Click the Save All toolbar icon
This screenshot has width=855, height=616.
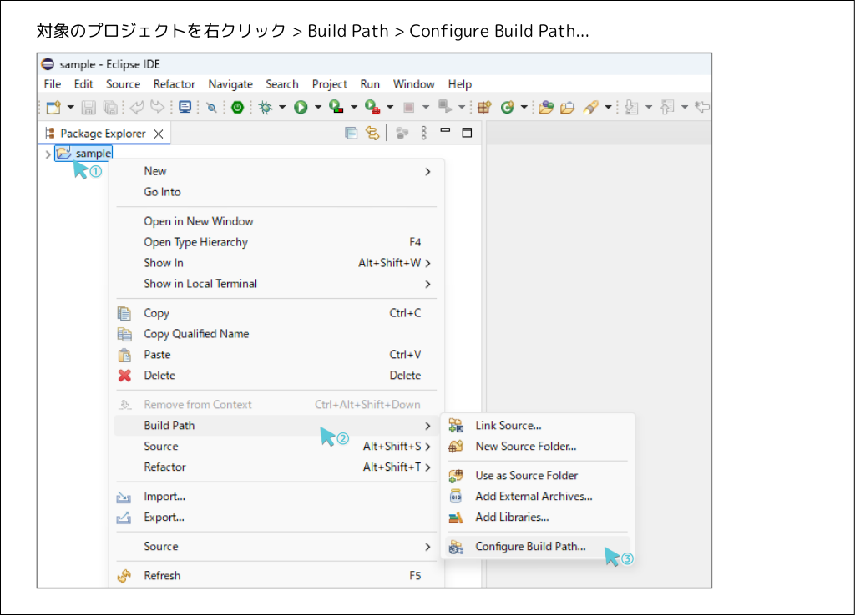pyautogui.click(x=110, y=108)
